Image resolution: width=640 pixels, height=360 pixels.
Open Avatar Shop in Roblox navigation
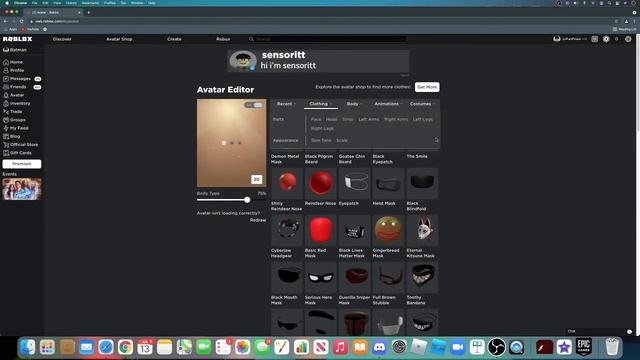click(119, 39)
